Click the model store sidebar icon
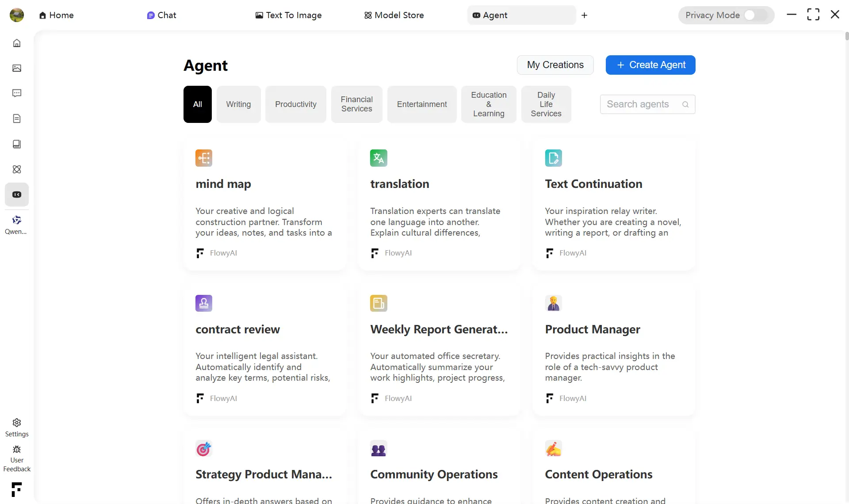This screenshot has width=849, height=504. click(x=17, y=169)
